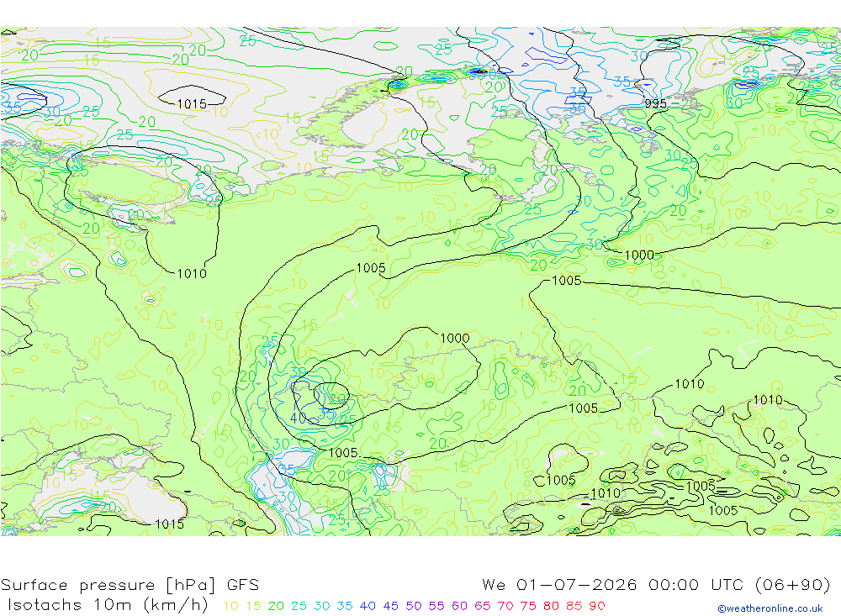Viewport: 841px width, 616px height.
Task: Select the cyan 30 km/h legend value
Action: click(x=322, y=606)
